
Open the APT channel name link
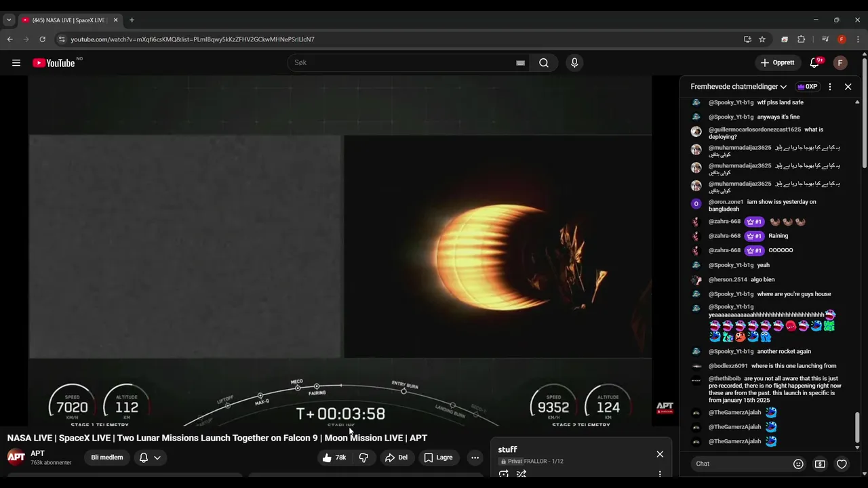[x=37, y=453]
